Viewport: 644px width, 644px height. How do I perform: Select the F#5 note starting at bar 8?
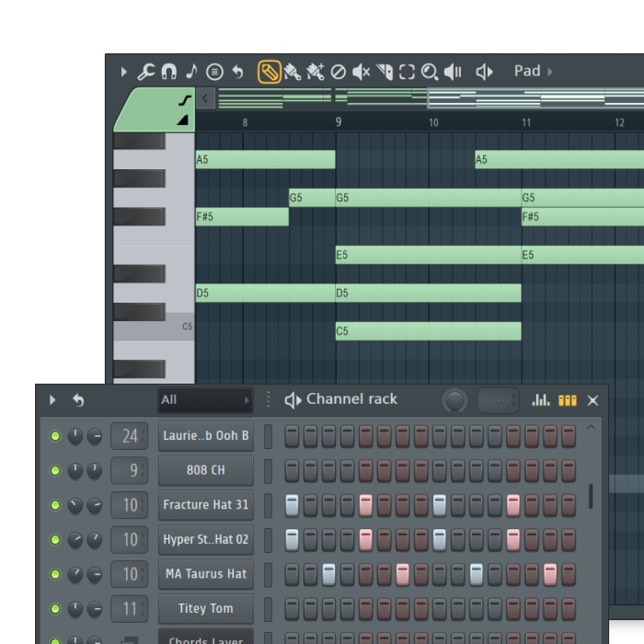[x=242, y=216]
